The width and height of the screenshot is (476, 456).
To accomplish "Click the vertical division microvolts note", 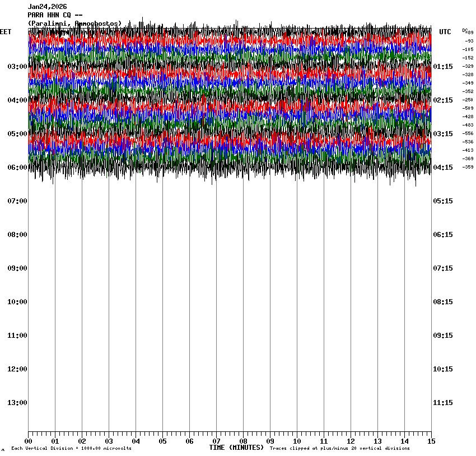I will tap(71, 449).
